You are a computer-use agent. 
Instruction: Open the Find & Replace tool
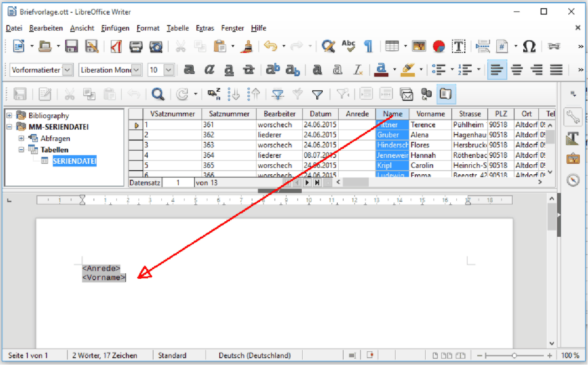click(x=328, y=46)
